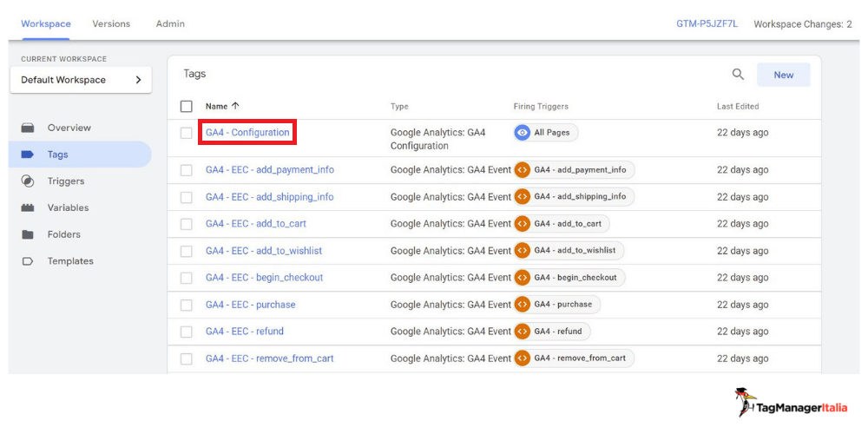The height and width of the screenshot is (434, 868).
Task: Tick the select-all checkbox in Tags header
Action: click(187, 106)
